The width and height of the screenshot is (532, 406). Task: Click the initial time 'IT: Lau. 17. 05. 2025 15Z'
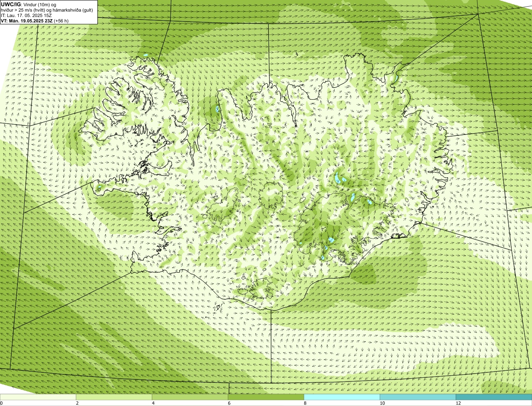click(x=26, y=15)
